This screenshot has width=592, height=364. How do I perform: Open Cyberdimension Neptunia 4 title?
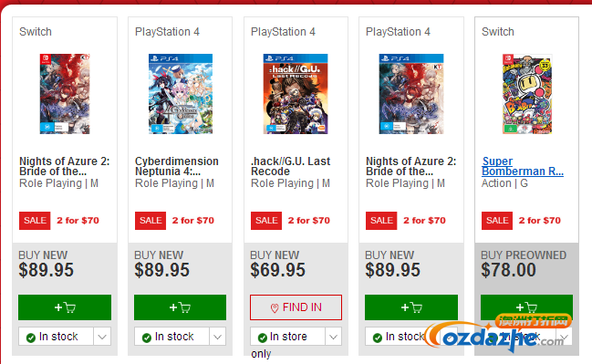(x=177, y=166)
